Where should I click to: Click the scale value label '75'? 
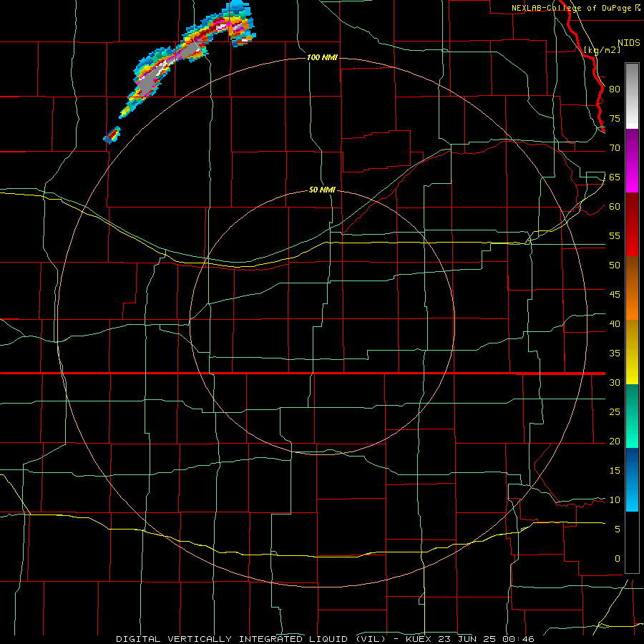point(615,118)
